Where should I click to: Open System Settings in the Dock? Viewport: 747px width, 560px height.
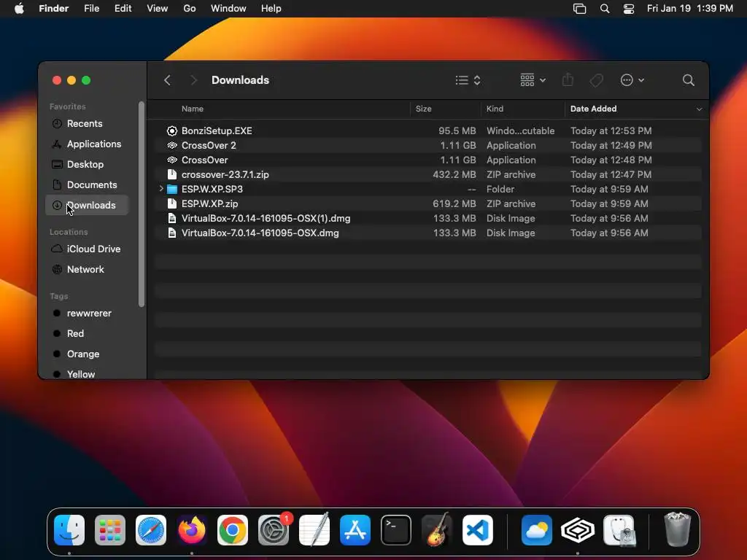point(274,530)
